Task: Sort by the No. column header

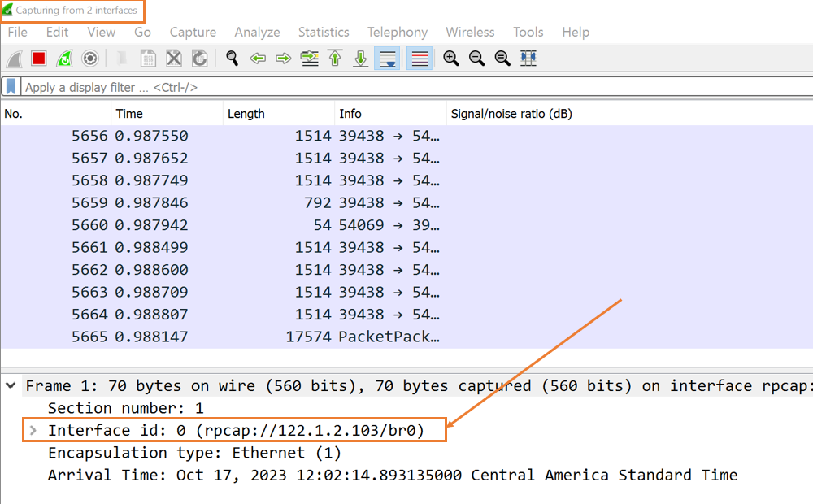Action: 55,114
